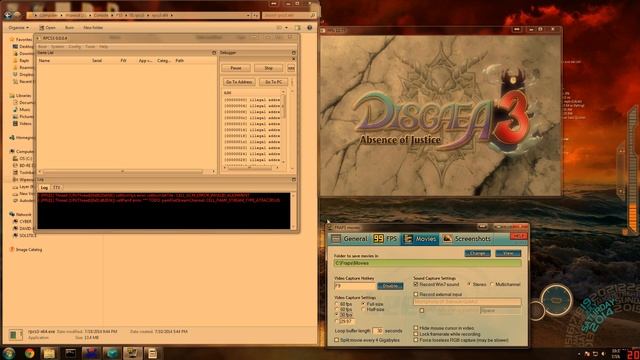Open the external input device dropdown
The width and height of the screenshot is (640, 360).
point(467,302)
